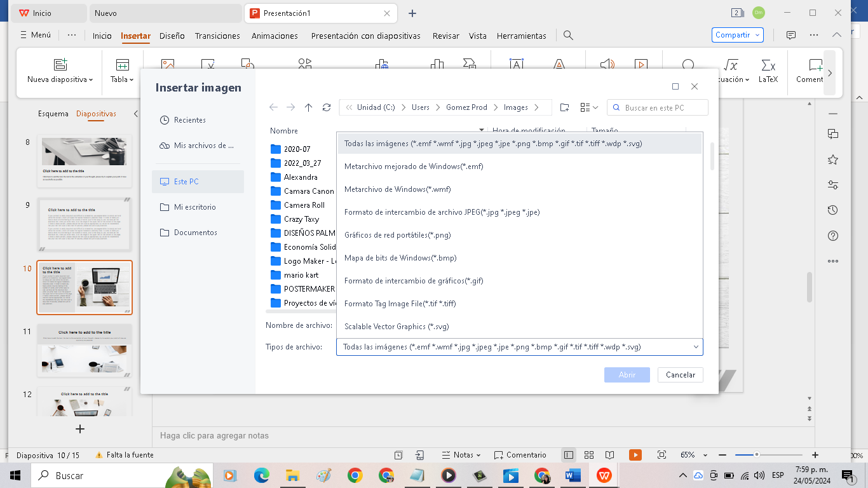Choose the Gráficos de red portátiles (*.png) option
Image resolution: width=868 pixels, height=488 pixels.
pos(520,235)
